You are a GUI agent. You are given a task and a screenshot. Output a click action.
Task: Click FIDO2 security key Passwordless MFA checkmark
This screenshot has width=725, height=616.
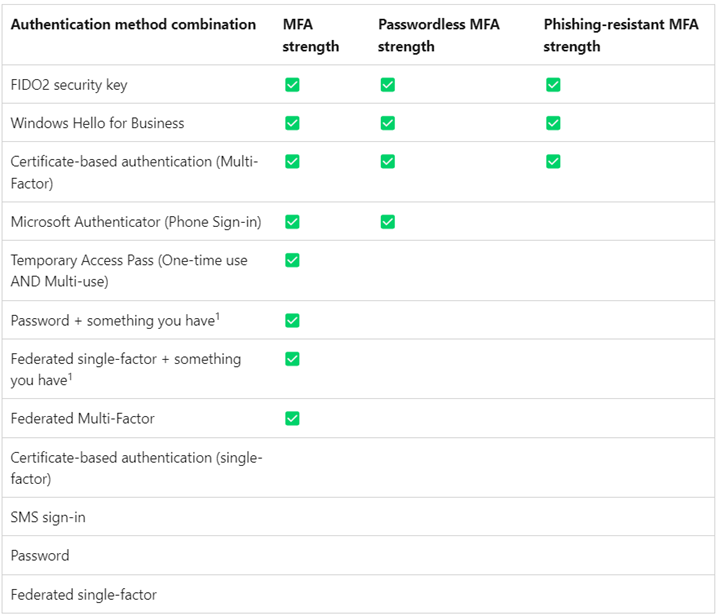pos(387,85)
